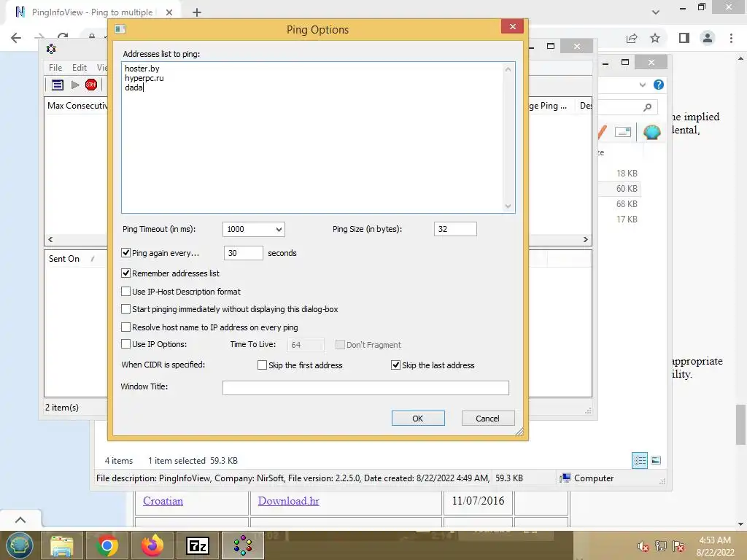Uncheck Remember addresses list
The width and height of the screenshot is (747, 560).
coord(125,273)
